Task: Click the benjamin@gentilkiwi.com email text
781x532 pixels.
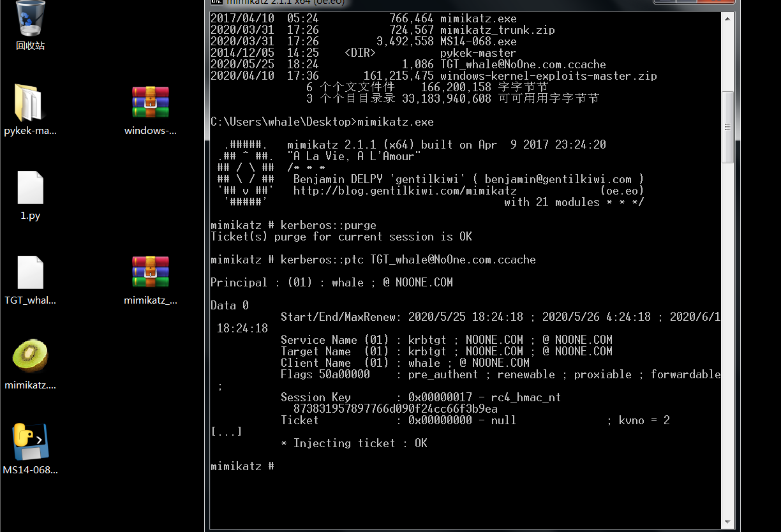Action: [558, 179]
